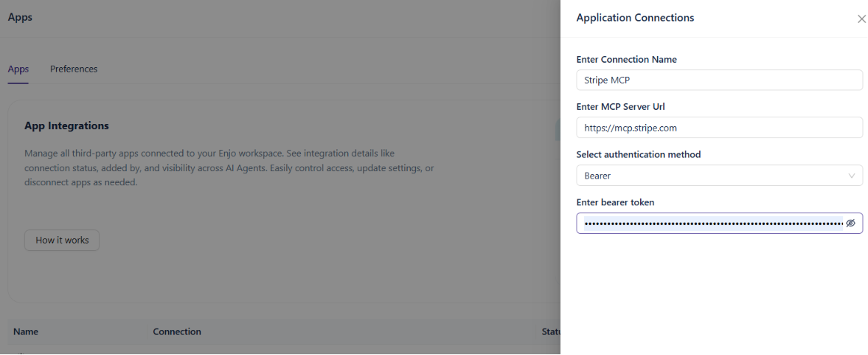Close the Application Connections panel
868x355 pixels.
861,19
